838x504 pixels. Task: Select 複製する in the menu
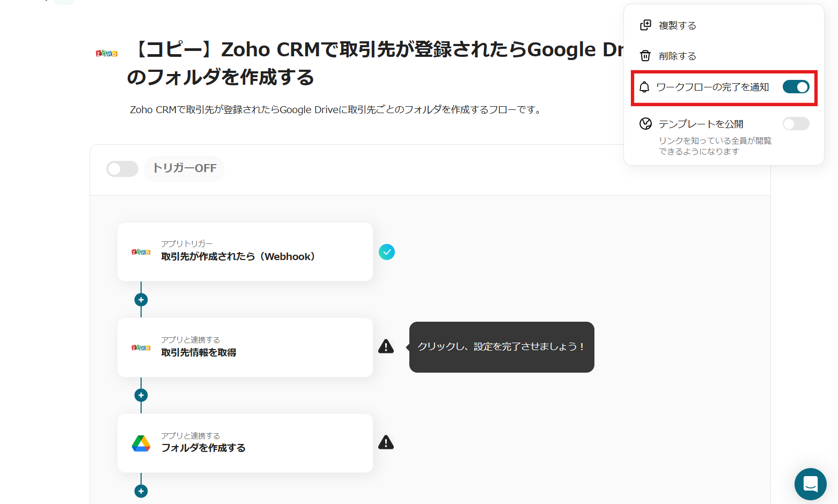[x=678, y=25]
